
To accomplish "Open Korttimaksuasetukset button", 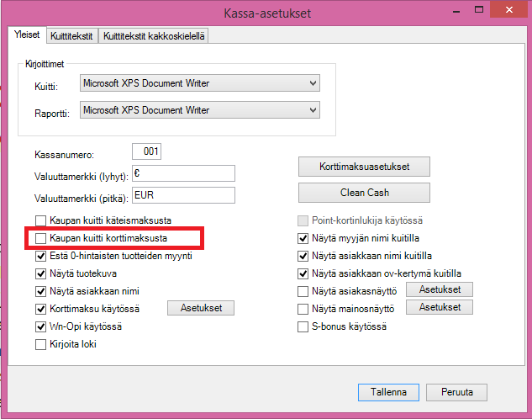I will 364,167.
